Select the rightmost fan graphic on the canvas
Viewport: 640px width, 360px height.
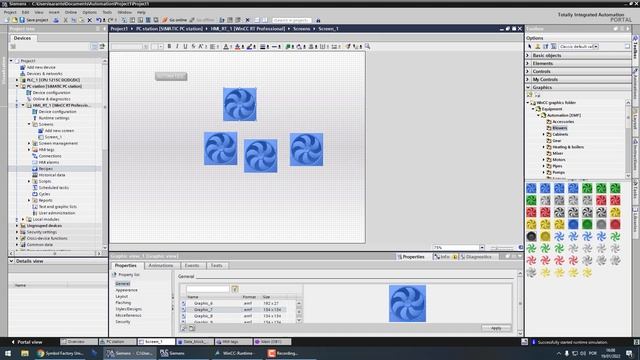click(x=306, y=149)
